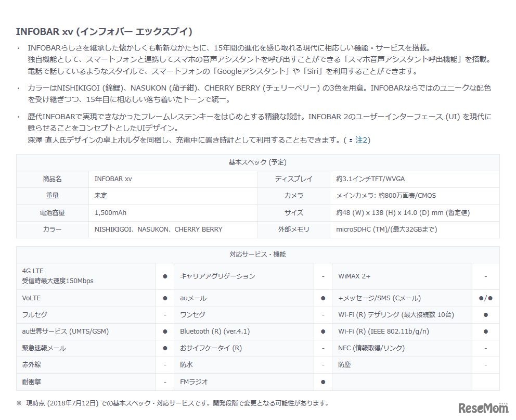
Task: Click the 4G LTE 受信時最大速度150Mbps cell
Action: click(86, 276)
